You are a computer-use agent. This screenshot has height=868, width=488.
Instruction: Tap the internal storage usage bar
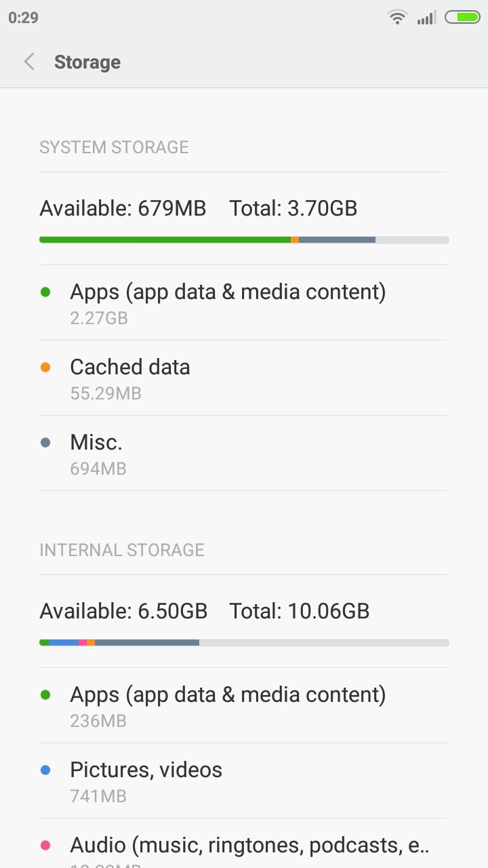[244, 642]
